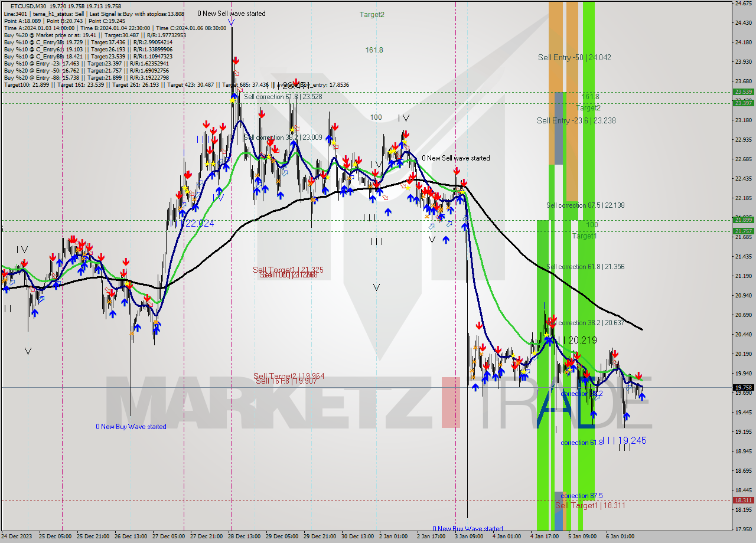
Task: Click the 'Sell Entry -50 | 24.042' label
Action: click(x=574, y=57)
